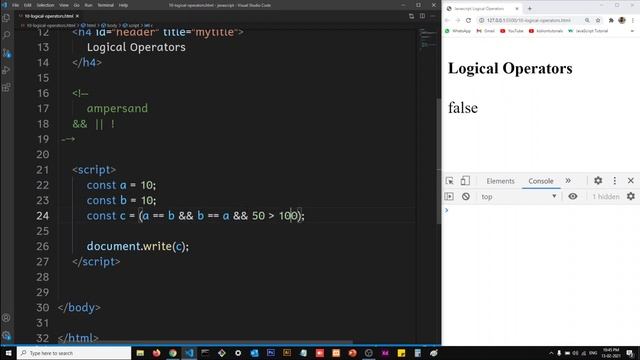
Task: Click the vertical scrollbar of the code editor
Action: tap(439, 161)
